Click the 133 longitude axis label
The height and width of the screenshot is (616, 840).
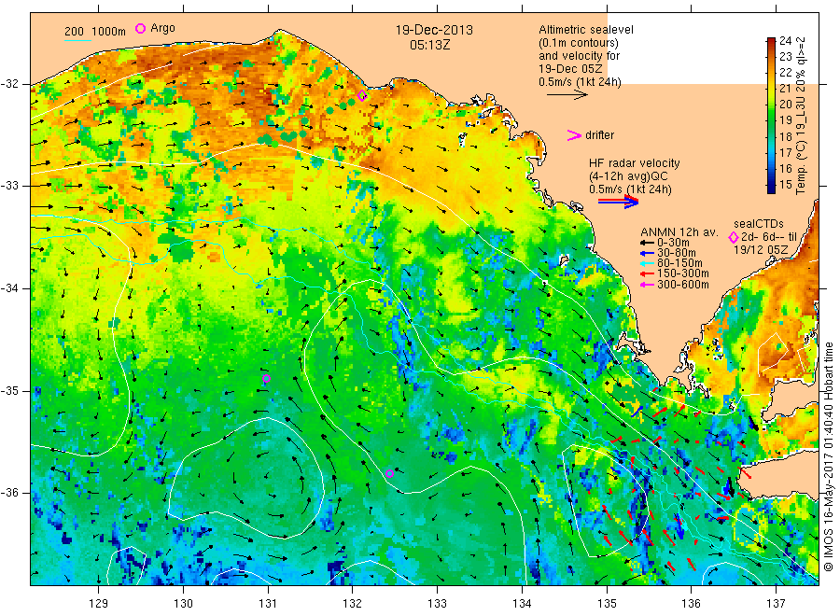click(437, 604)
